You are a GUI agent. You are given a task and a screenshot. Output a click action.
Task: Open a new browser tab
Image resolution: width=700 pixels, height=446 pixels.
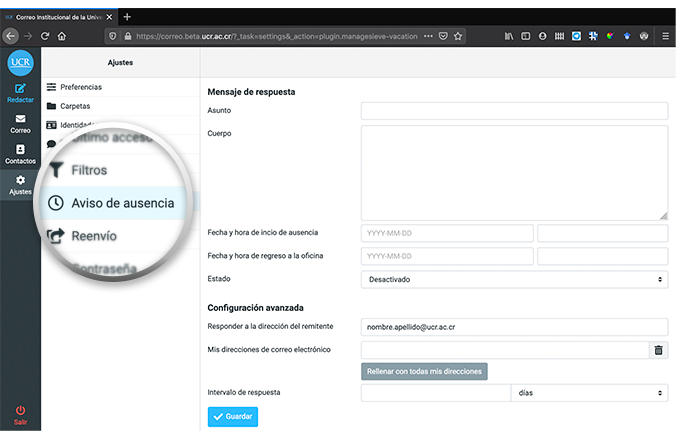coord(127,17)
